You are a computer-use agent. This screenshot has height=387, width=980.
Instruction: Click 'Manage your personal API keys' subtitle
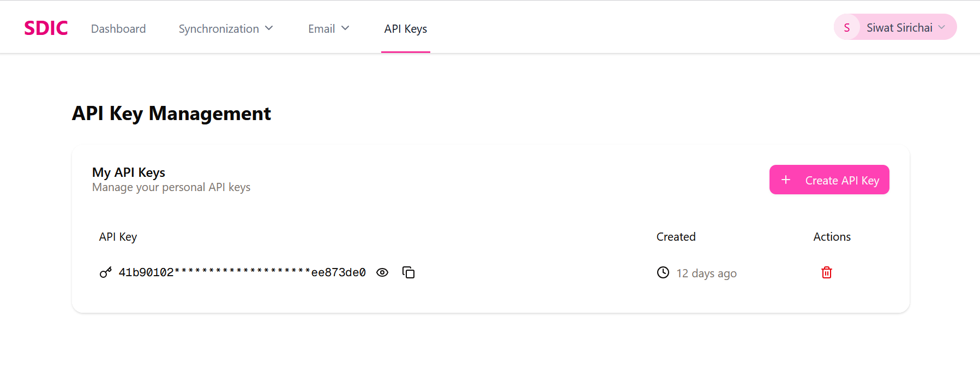171,187
